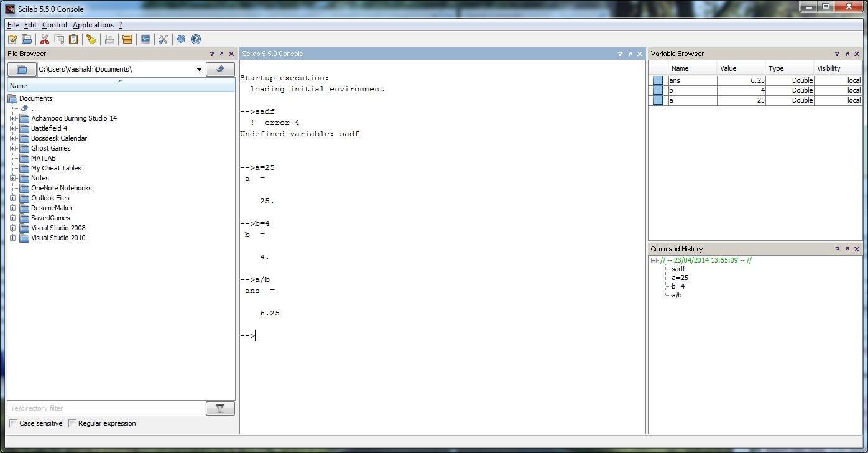Image resolution: width=868 pixels, height=453 pixels.
Task: Expand the Ghost Games folder
Action: click(x=12, y=148)
